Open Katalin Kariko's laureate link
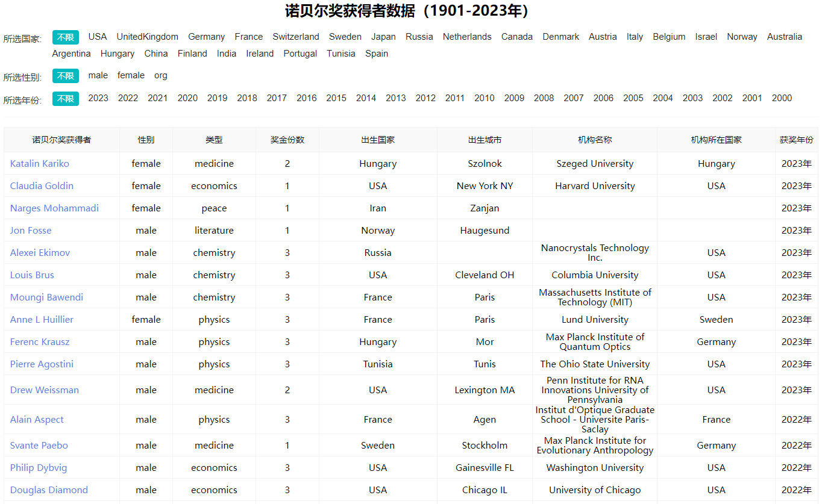The width and height of the screenshot is (822, 504). (40, 164)
